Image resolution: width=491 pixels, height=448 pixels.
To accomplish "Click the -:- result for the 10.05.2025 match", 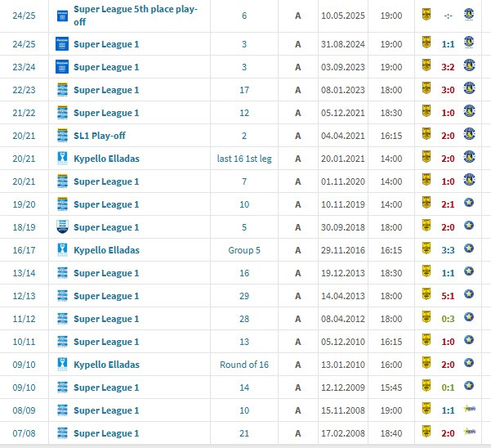I will (447, 15).
